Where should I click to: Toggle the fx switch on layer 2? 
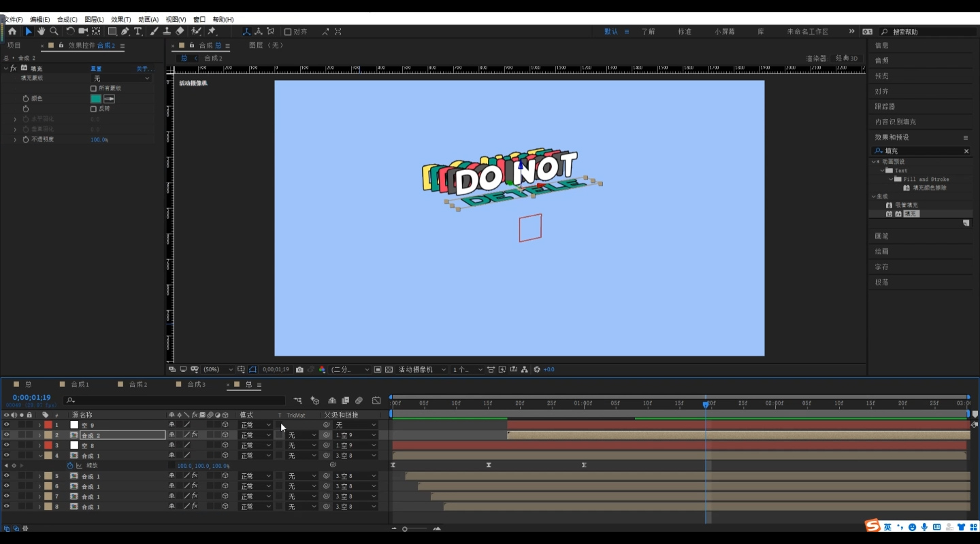tap(195, 435)
